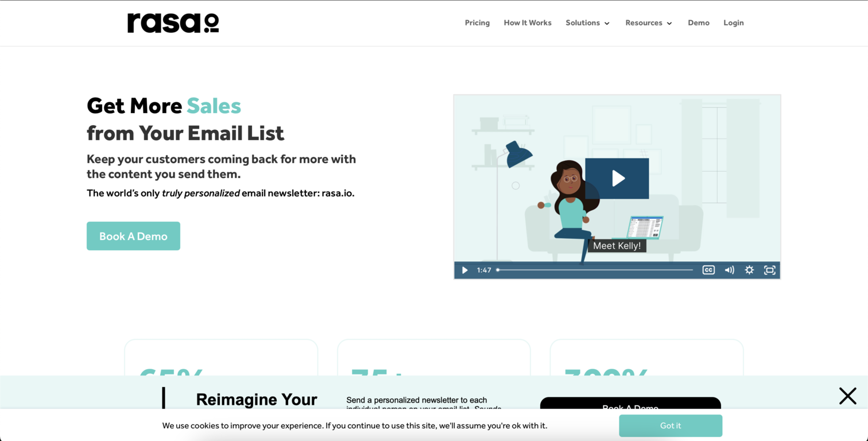Viewport: 868px width, 441px height.
Task: Click the Meet Kelly! caption in video
Action: tap(617, 246)
